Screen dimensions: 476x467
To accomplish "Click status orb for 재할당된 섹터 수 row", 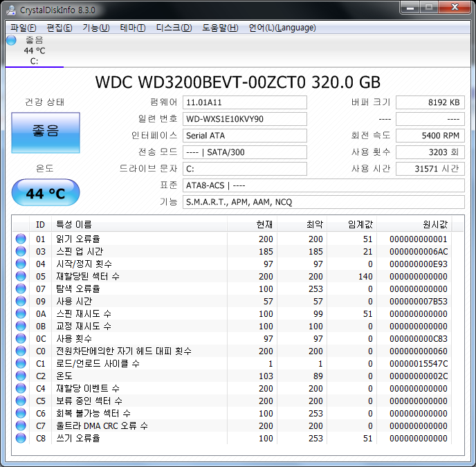I will click(21, 277).
